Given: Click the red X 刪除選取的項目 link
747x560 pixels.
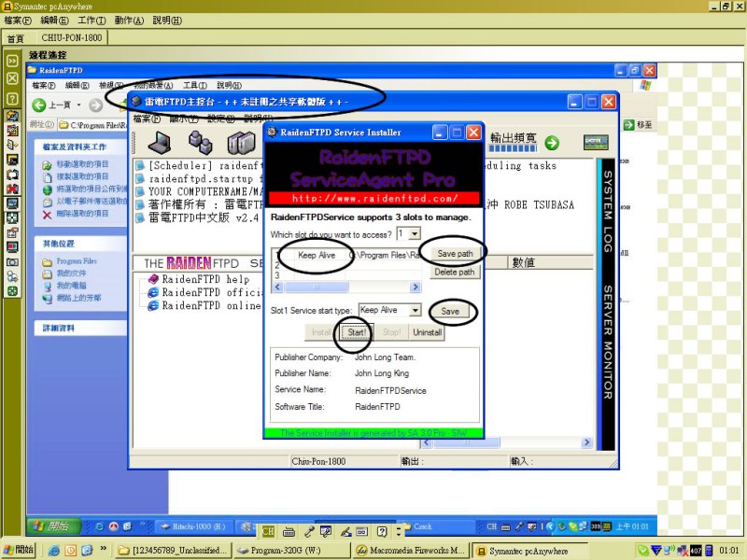Looking at the screenshot, I should (77, 214).
